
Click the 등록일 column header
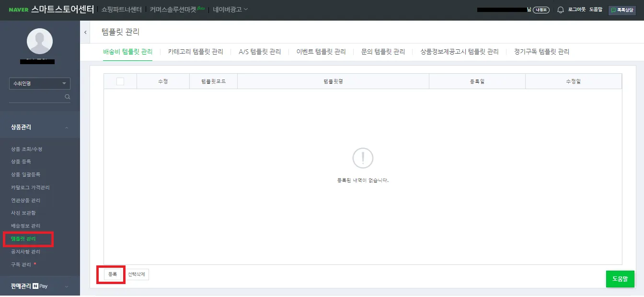[x=477, y=81]
